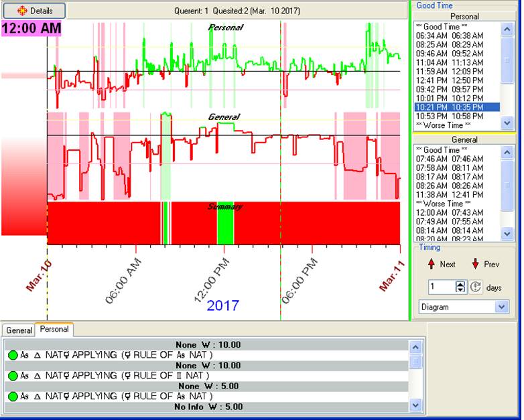
Task: Click the 12:00 PM axis marker
Action: [212, 280]
